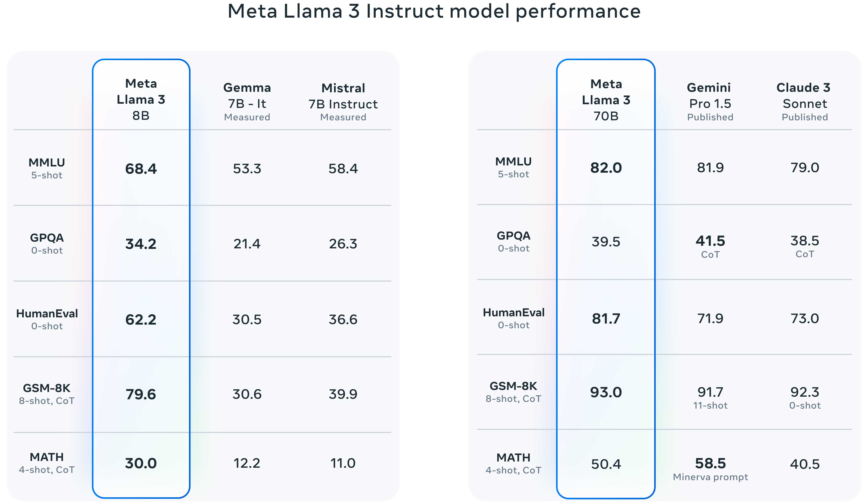The width and height of the screenshot is (866, 504).
Task: Select the Gemma 7B - It header
Action: (x=247, y=102)
